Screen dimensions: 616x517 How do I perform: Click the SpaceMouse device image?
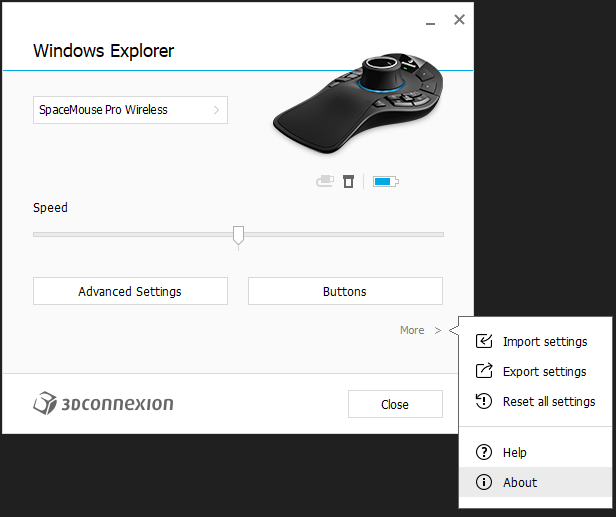[x=358, y=103]
